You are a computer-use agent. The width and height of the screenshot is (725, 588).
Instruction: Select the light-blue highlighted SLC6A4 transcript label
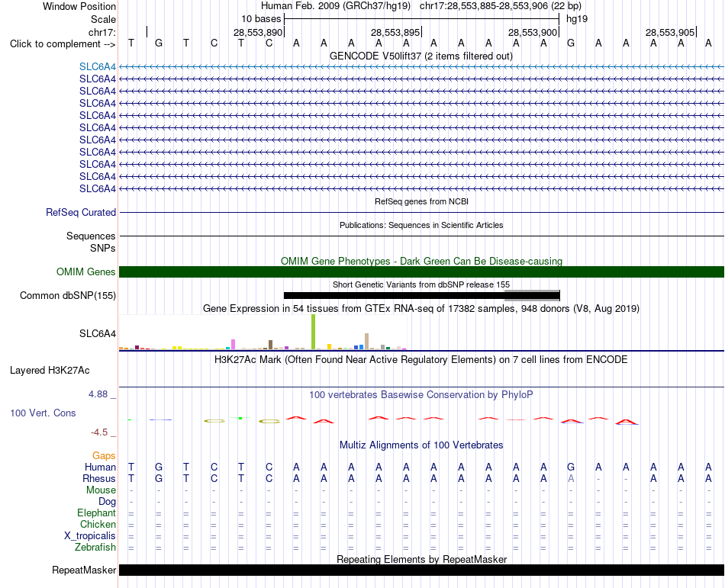click(98, 67)
